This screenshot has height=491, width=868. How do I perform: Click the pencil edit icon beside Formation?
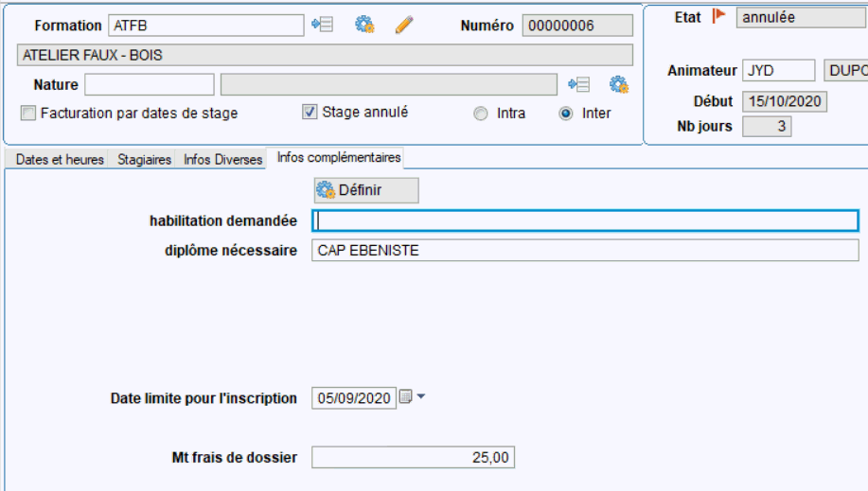click(x=404, y=25)
